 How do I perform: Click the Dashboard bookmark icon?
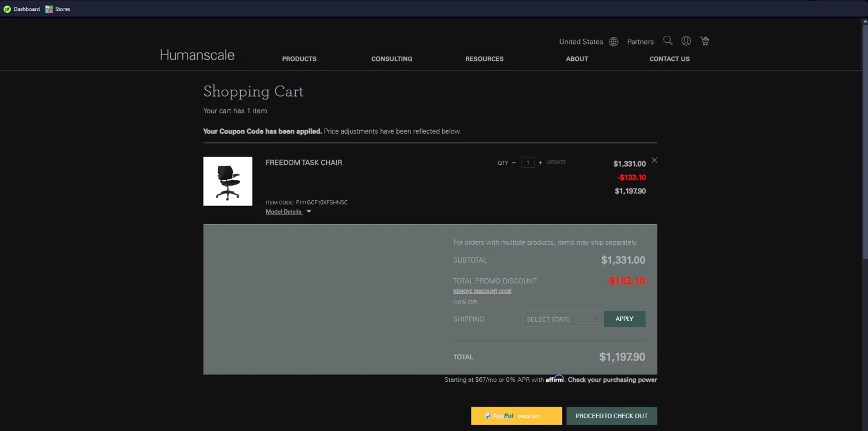pos(8,9)
